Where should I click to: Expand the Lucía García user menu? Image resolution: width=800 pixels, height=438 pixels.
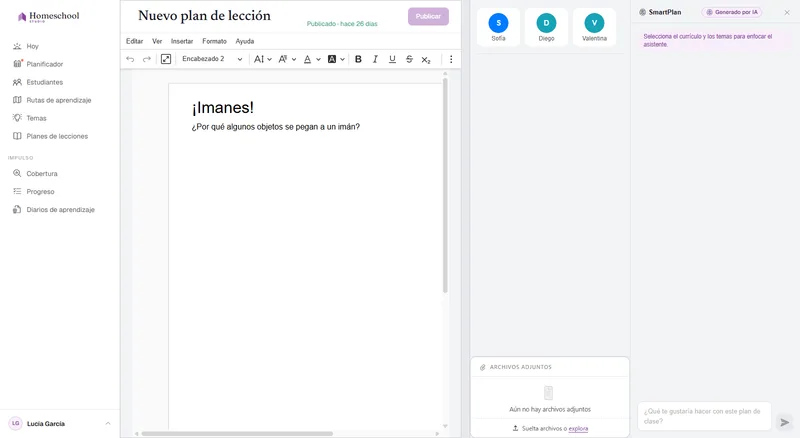pyautogui.click(x=108, y=423)
